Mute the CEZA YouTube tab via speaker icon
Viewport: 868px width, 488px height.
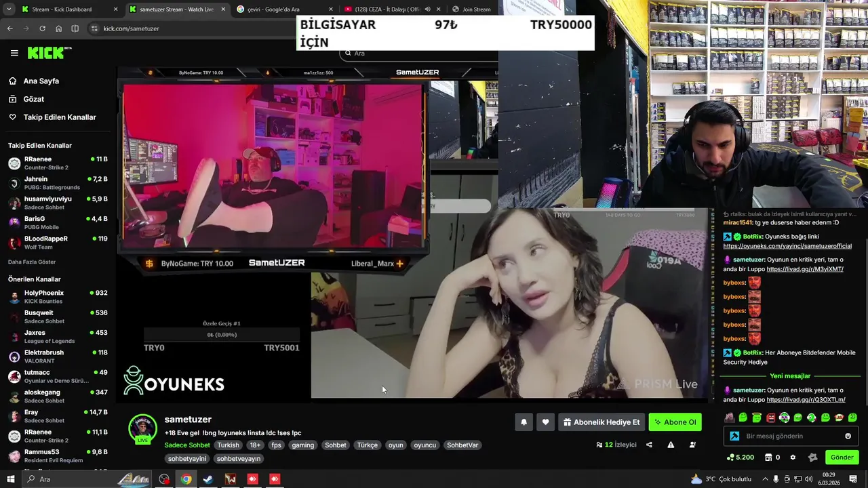[427, 9]
